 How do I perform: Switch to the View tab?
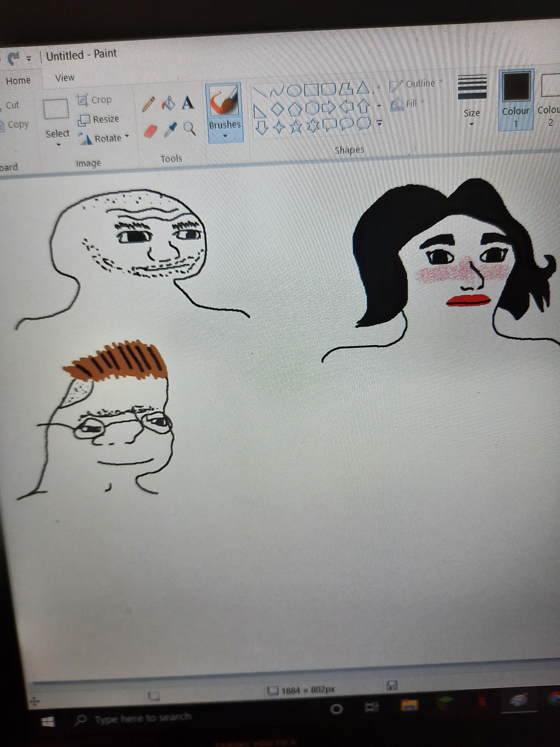pos(64,78)
